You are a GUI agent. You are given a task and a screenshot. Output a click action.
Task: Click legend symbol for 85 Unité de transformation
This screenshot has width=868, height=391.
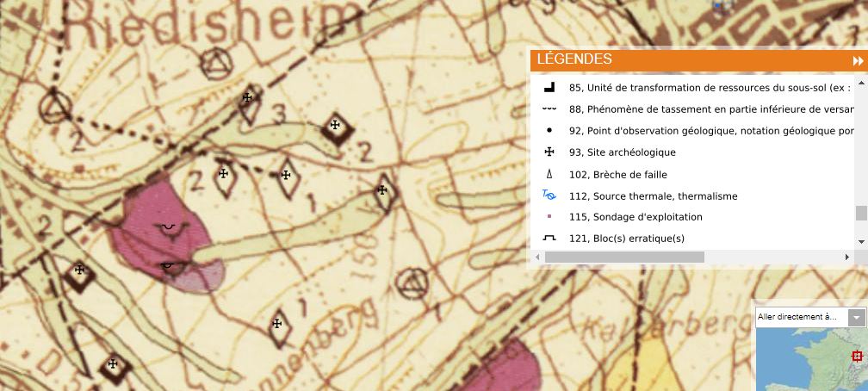[549, 87]
